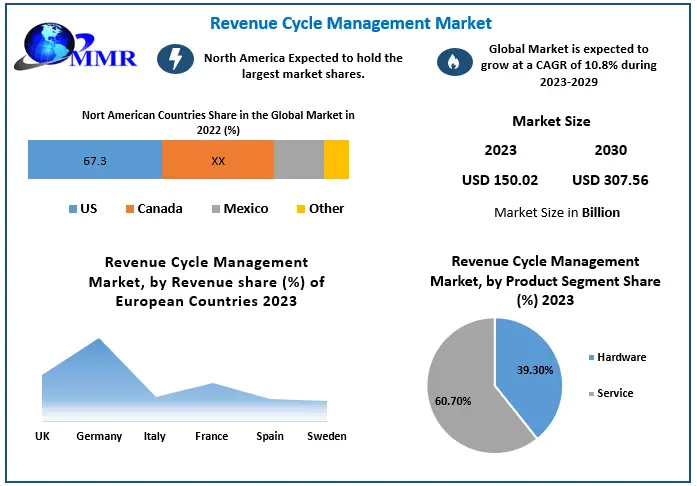
Task: Click the 60.70% Service pie slice
Action: (x=460, y=395)
